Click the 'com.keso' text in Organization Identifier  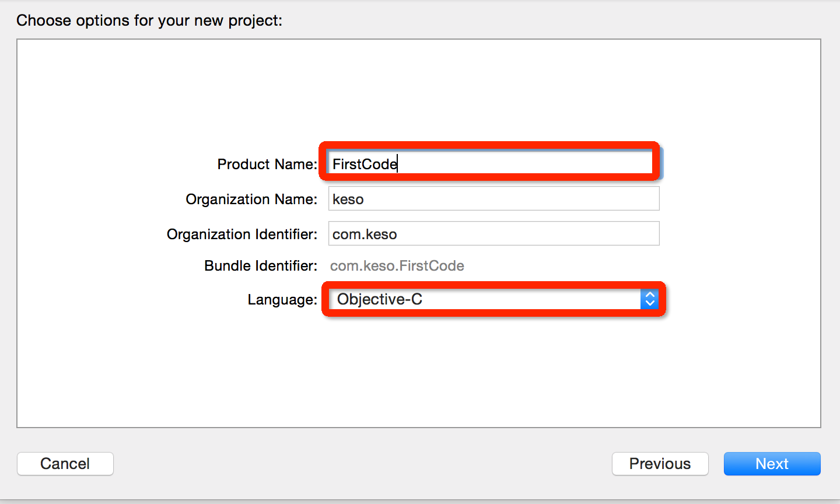click(365, 235)
